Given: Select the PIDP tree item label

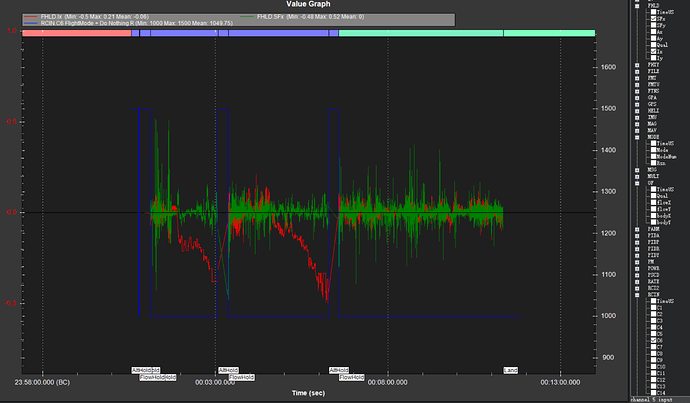Looking at the screenshot, I should pos(653,242).
